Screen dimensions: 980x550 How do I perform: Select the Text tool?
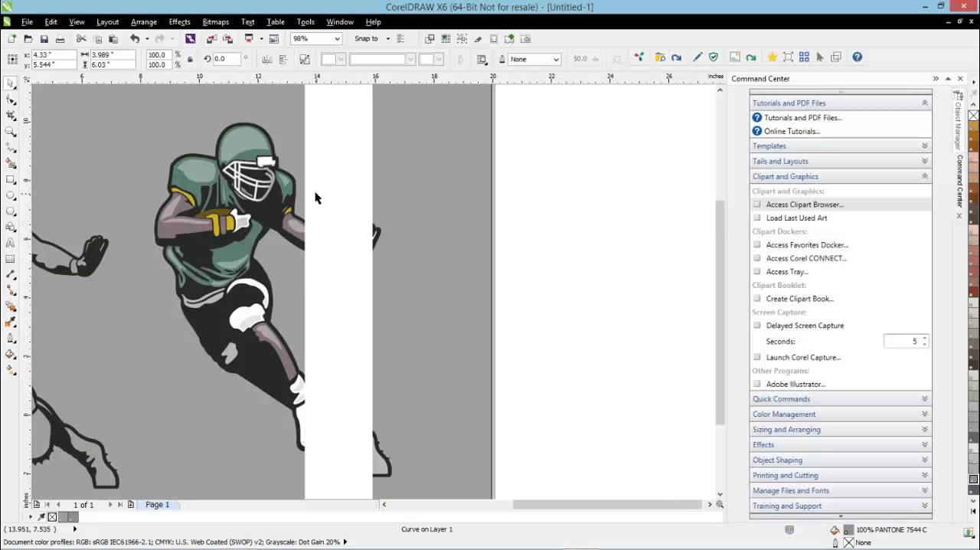[x=11, y=243]
